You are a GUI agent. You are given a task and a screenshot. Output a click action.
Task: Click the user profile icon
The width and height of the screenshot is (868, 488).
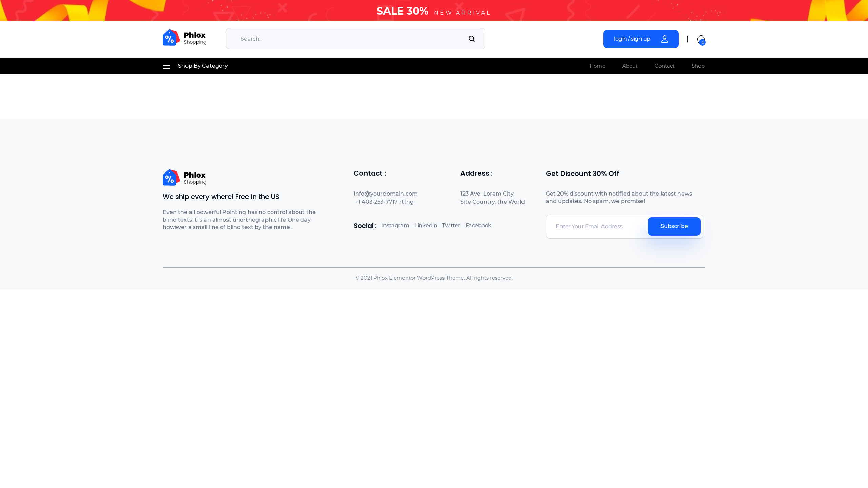(x=664, y=39)
